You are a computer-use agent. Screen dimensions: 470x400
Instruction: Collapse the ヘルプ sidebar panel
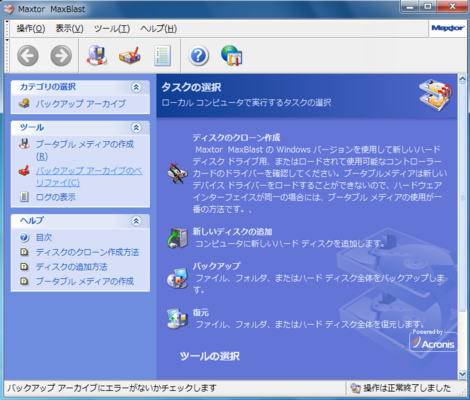pyautogui.click(x=136, y=221)
